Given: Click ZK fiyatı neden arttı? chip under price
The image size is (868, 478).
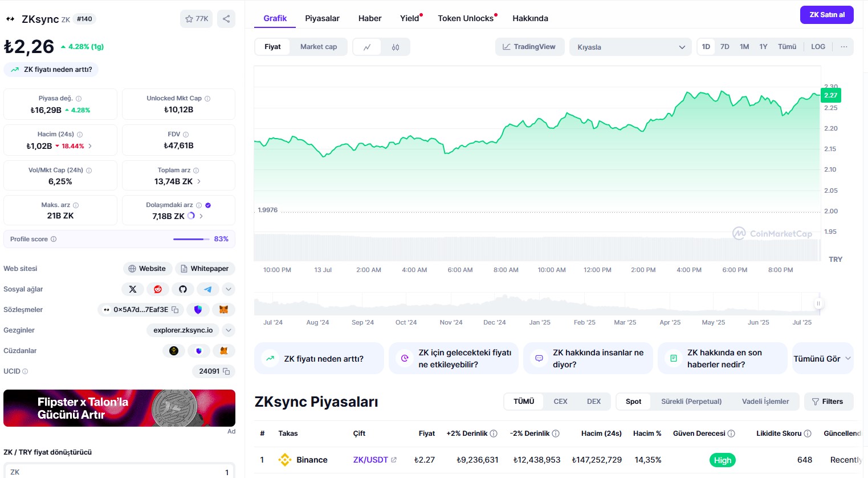Looking at the screenshot, I should (x=51, y=70).
